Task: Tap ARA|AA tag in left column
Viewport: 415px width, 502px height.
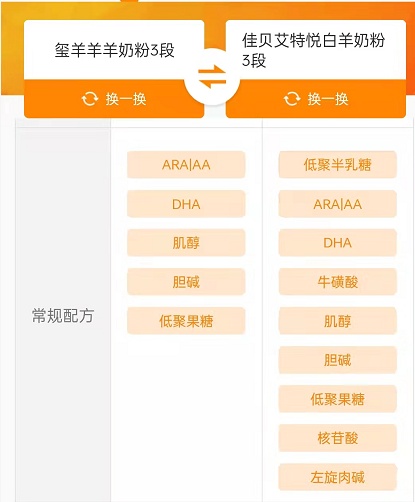Action: click(186, 165)
